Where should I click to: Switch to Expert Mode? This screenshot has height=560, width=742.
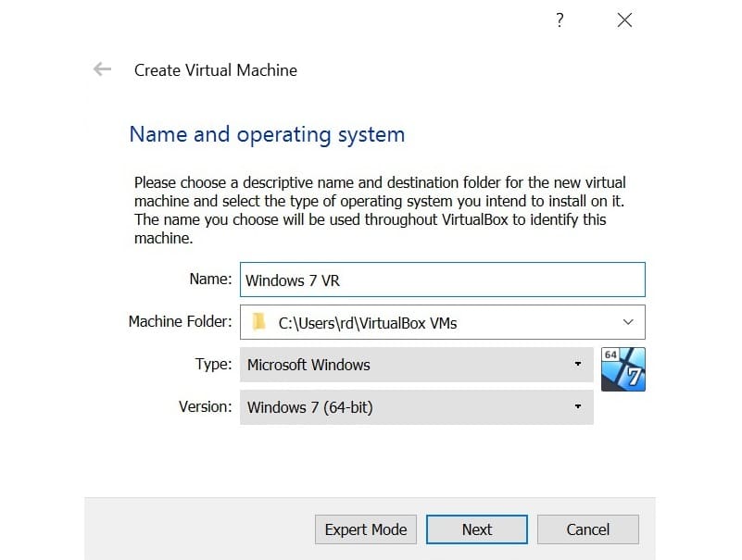366,529
